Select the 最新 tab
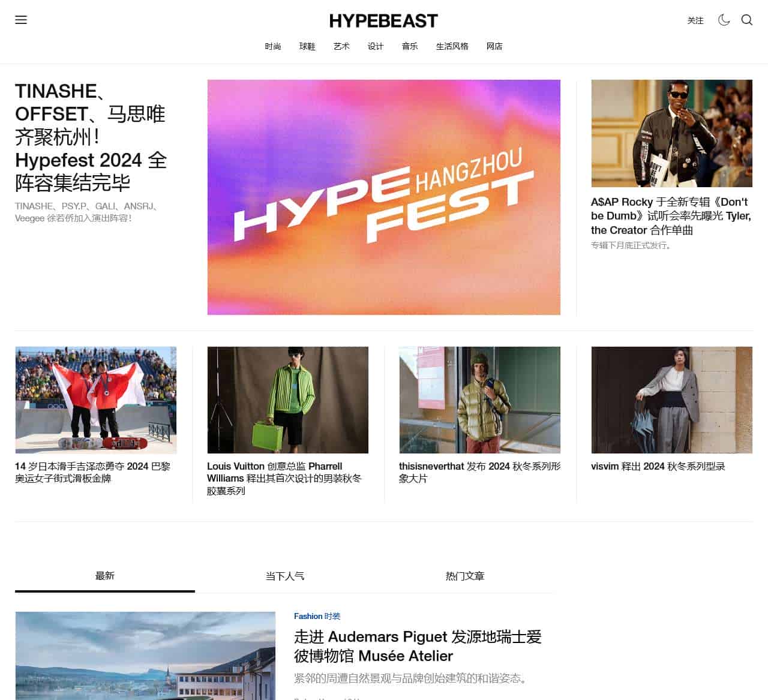This screenshot has width=768, height=700. [x=105, y=576]
